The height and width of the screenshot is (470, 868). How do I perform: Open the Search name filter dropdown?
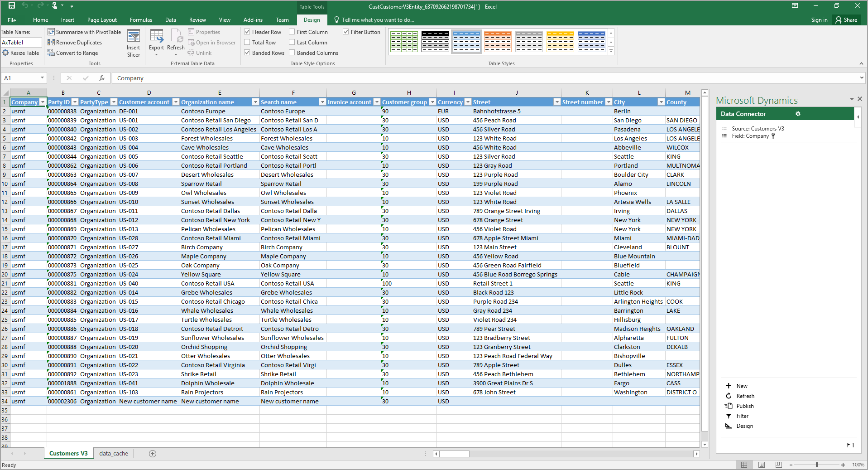[x=322, y=102]
